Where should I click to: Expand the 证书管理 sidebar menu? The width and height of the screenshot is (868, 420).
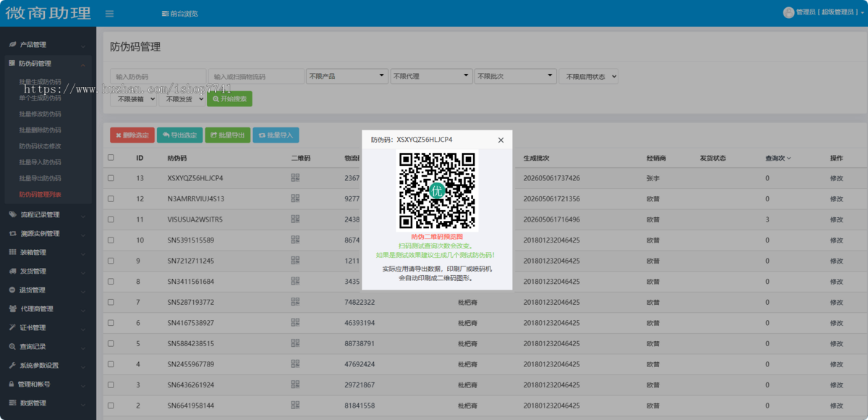(x=48, y=327)
